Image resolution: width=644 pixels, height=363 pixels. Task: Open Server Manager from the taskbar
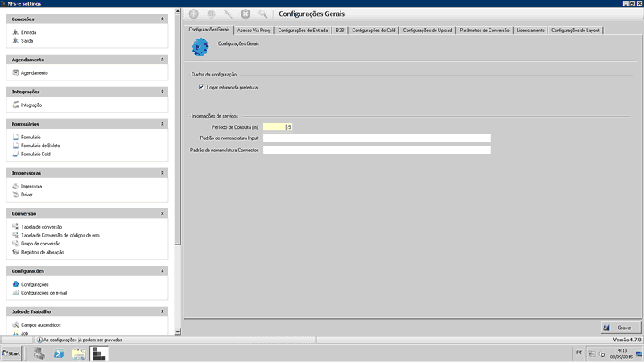39,353
